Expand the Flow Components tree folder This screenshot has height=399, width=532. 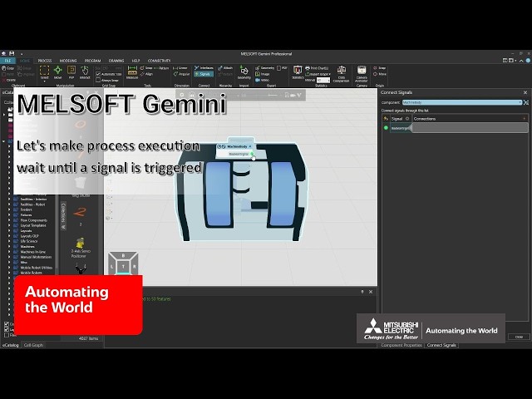pos(9,220)
